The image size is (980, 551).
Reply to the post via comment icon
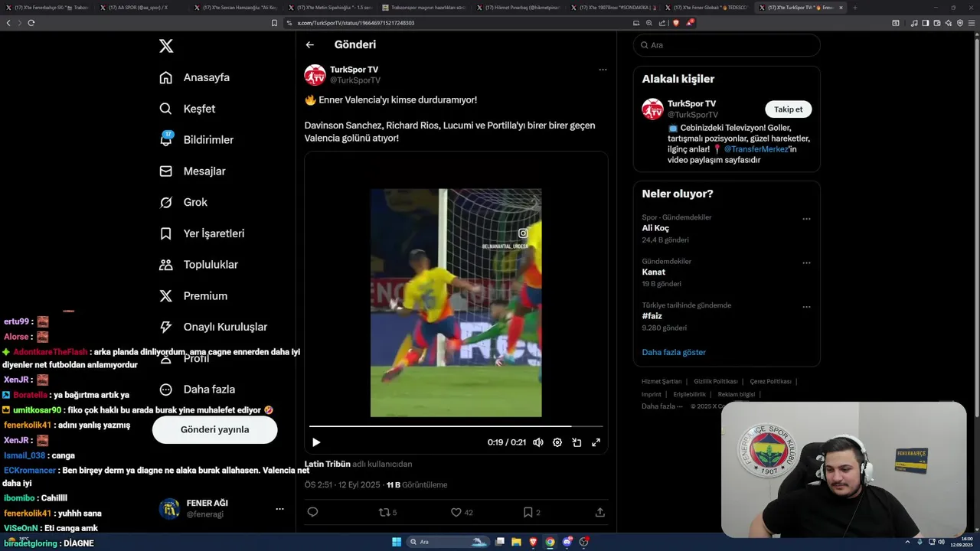click(x=312, y=512)
